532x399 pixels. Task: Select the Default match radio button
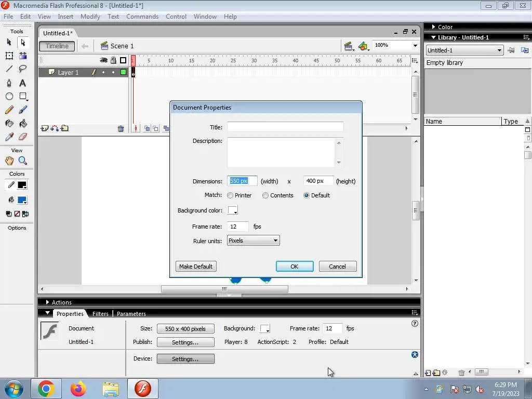[307, 195]
